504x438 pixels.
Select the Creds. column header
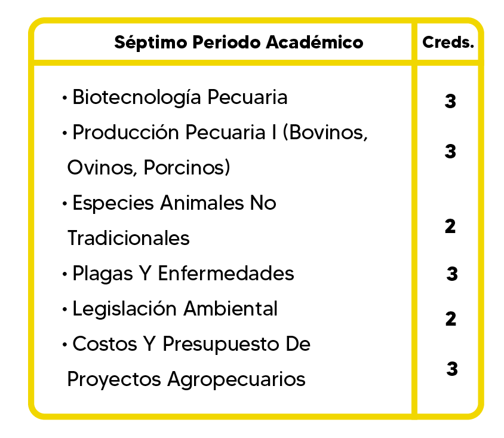coord(448,42)
